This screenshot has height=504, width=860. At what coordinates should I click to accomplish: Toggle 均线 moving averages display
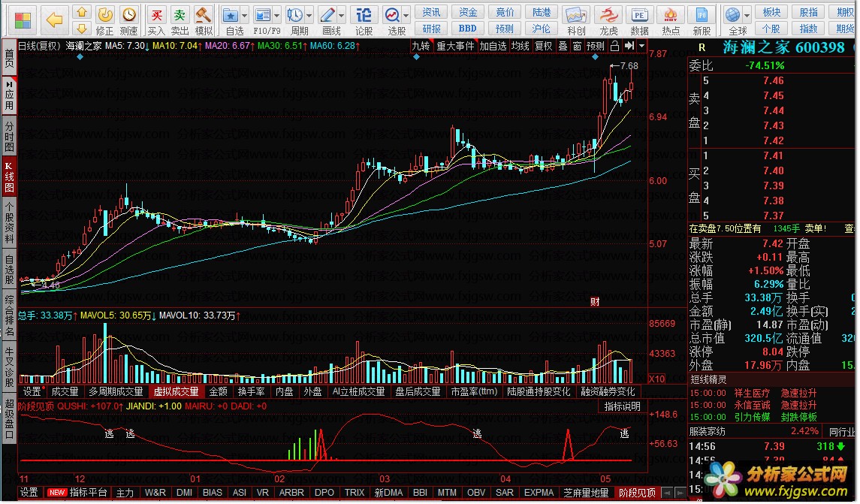[x=520, y=46]
